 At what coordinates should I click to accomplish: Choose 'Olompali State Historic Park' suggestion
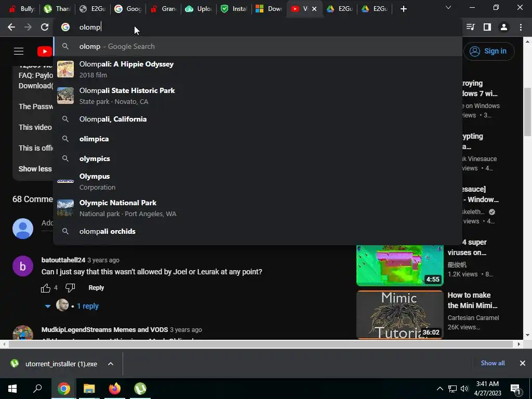click(x=258, y=96)
